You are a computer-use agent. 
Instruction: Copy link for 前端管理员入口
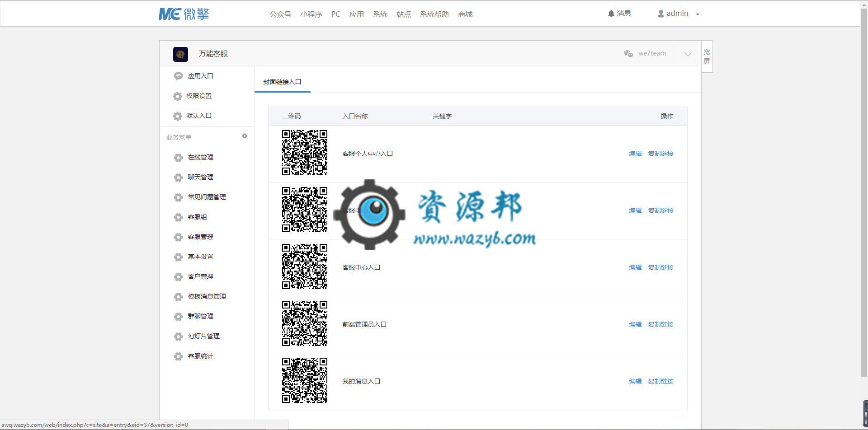pyautogui.click(x=660, y=324)
